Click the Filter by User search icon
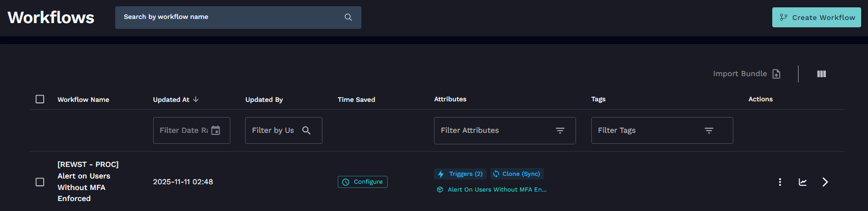868x211 pixels. [306, 130]
